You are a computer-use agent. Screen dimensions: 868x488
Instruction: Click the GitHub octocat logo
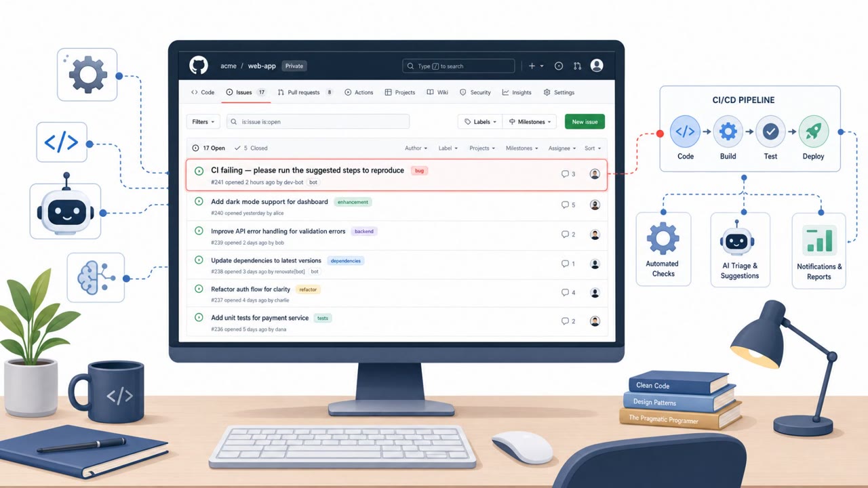point(198,66)
